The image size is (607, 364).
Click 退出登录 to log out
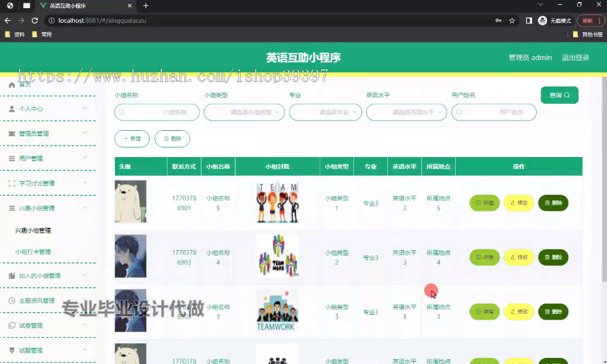pos(575,58)
